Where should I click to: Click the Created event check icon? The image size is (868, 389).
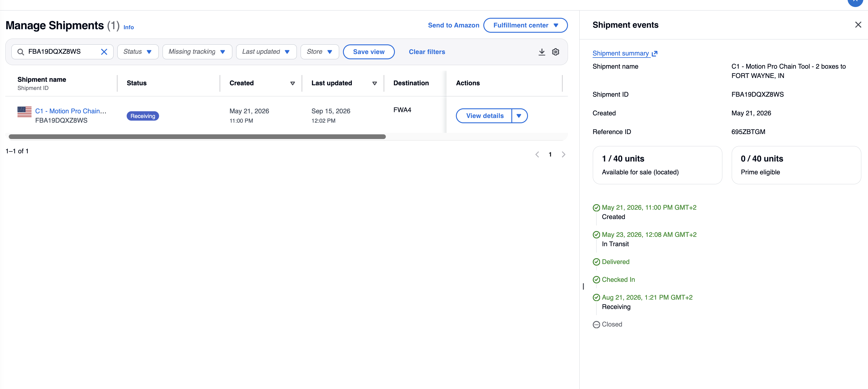[596, 208]
